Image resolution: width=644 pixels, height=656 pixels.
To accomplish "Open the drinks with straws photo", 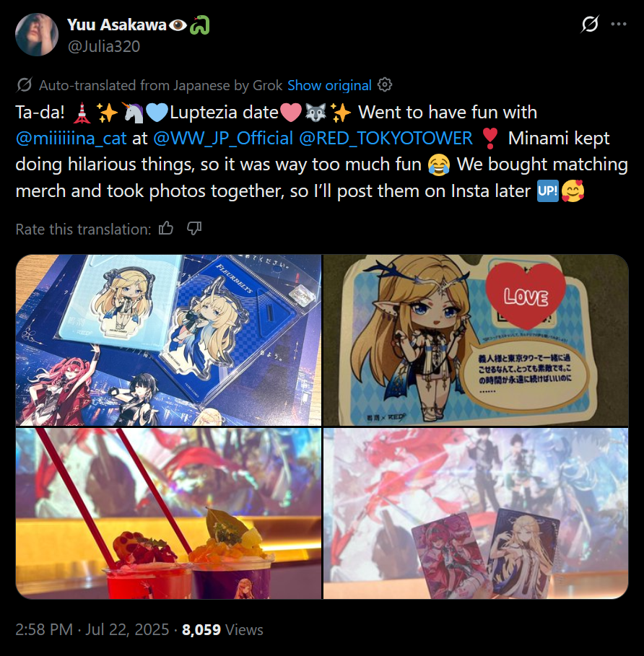I will click(x=169, y=513).
